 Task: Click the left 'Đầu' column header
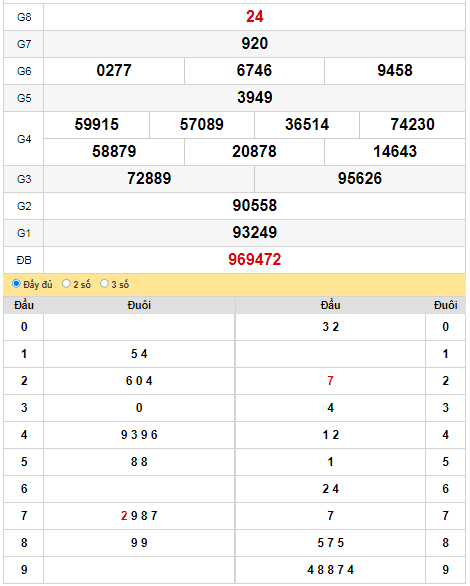pyautogui.click(x=24, y=305)
